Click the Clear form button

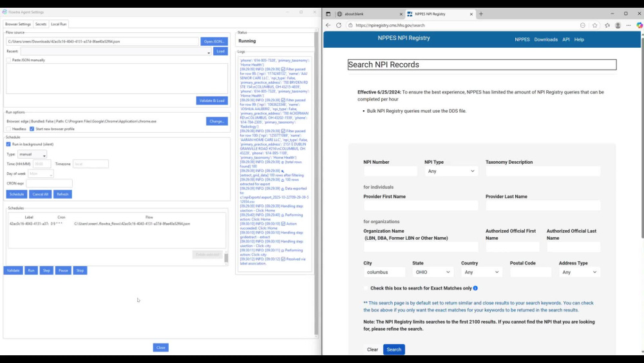[x=372, y=349]
